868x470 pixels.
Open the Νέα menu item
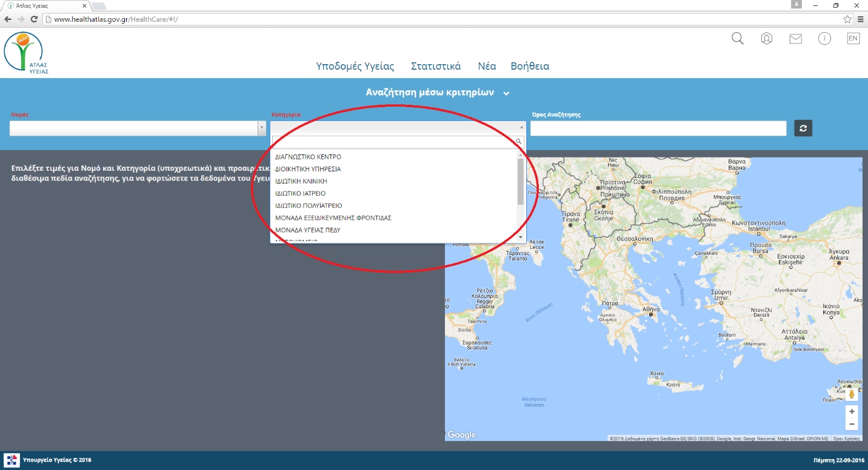[487, 67]
